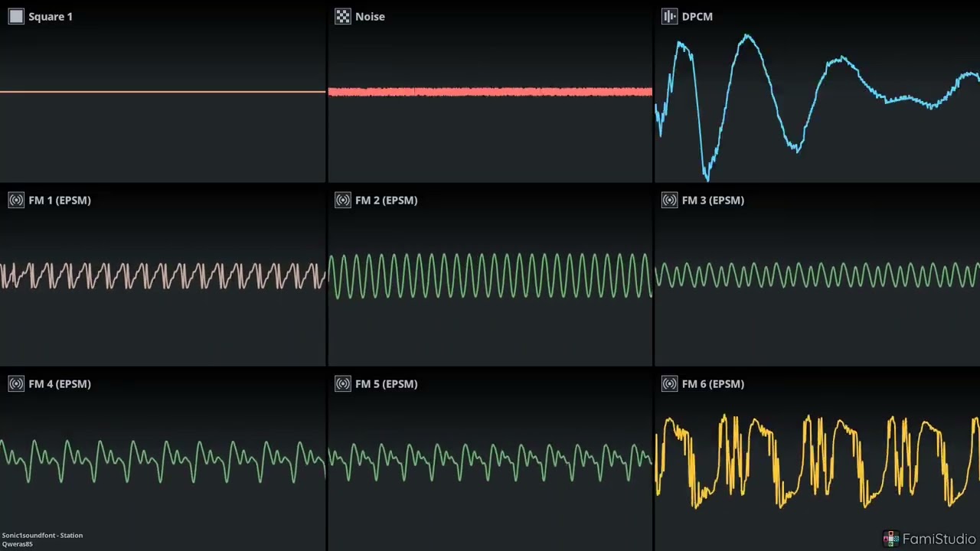
Task: Click the blue DPCM waveform
Action: (817, 107)
